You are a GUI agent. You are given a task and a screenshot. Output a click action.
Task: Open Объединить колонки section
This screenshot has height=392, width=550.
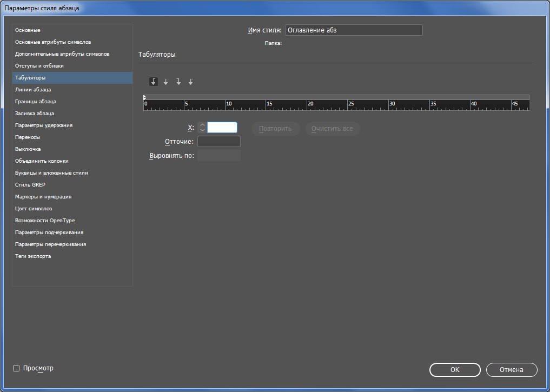tap(72, 161)
